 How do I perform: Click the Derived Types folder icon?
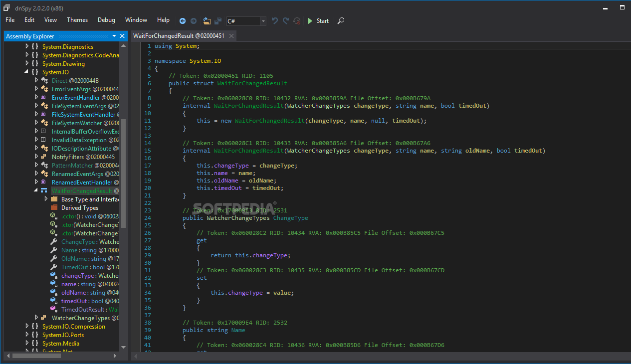pos(54,208)
